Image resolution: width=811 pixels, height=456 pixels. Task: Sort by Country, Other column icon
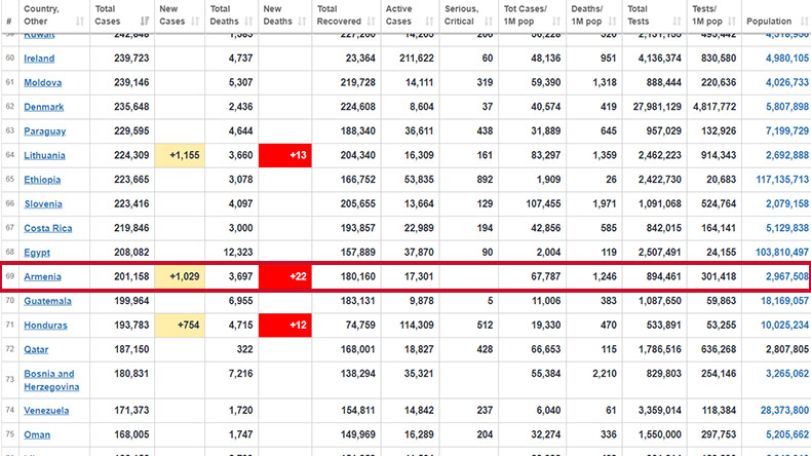click(x=80, y=21)
